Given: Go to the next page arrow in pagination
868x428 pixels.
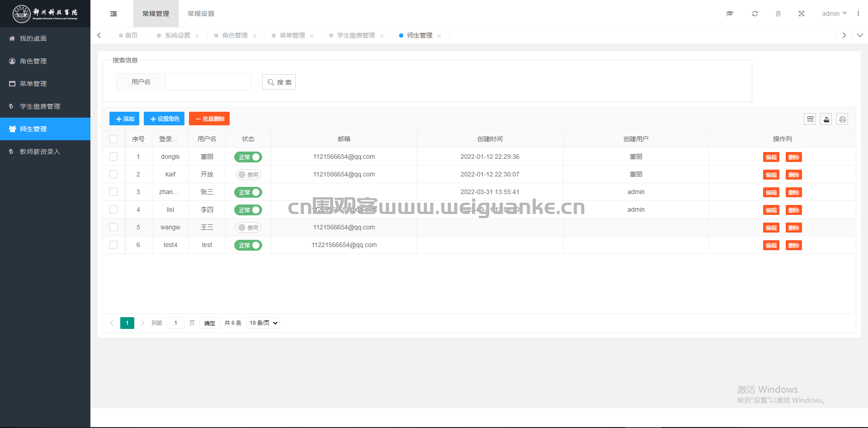Looking at the screenshot, I should click(142, 323).
